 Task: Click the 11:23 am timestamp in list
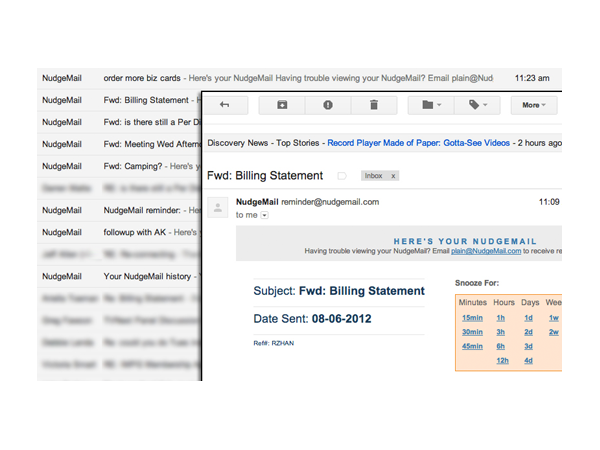[x=532, y=78]
